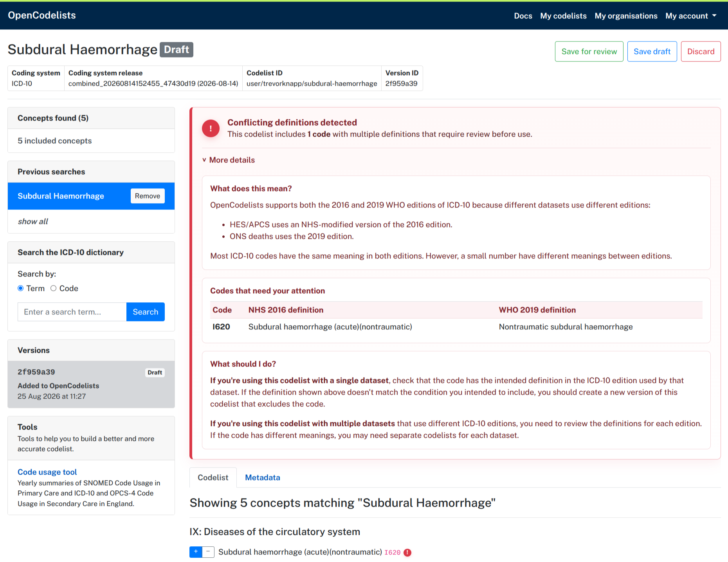The width and height of the screenshot is (728, 562).
Task: Click the Version ID value 2f959a39
Action: pyautogui.click(x=401, y=83)
